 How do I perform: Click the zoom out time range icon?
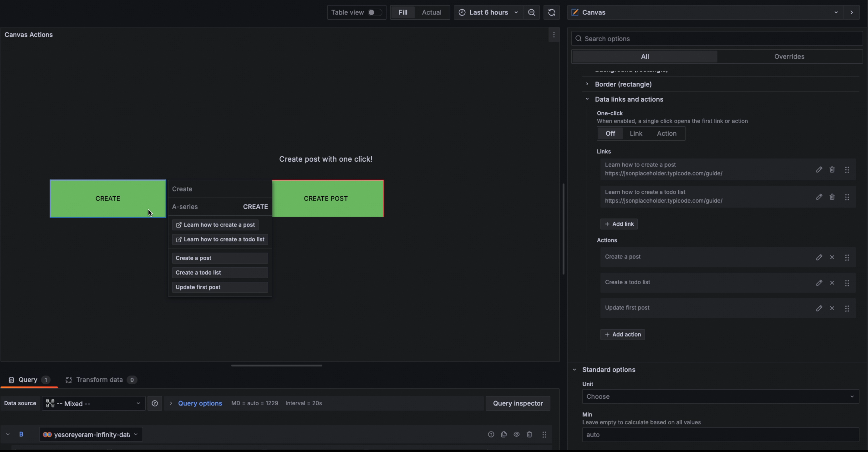point(531,12)
